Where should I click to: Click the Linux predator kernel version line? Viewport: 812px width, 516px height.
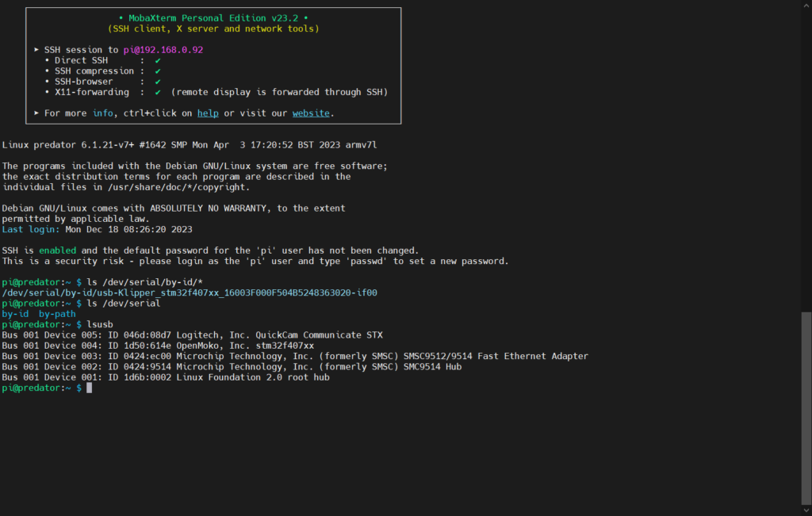(189, 145)
